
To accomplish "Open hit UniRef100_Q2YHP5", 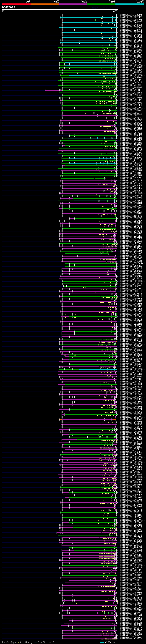I will [x=131, y=17].
